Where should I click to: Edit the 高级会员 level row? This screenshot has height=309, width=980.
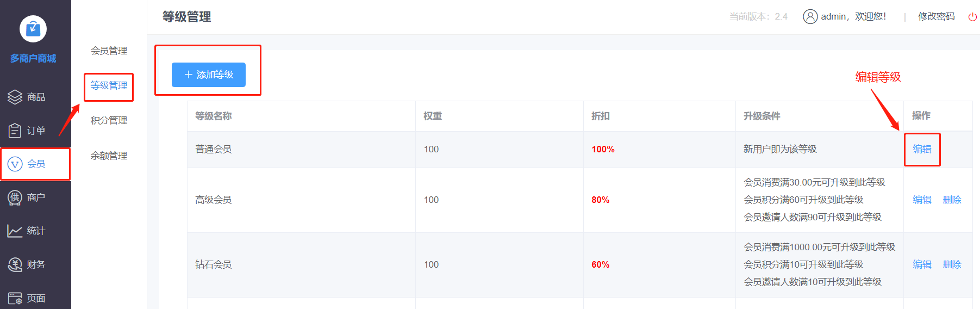point(922,200)
